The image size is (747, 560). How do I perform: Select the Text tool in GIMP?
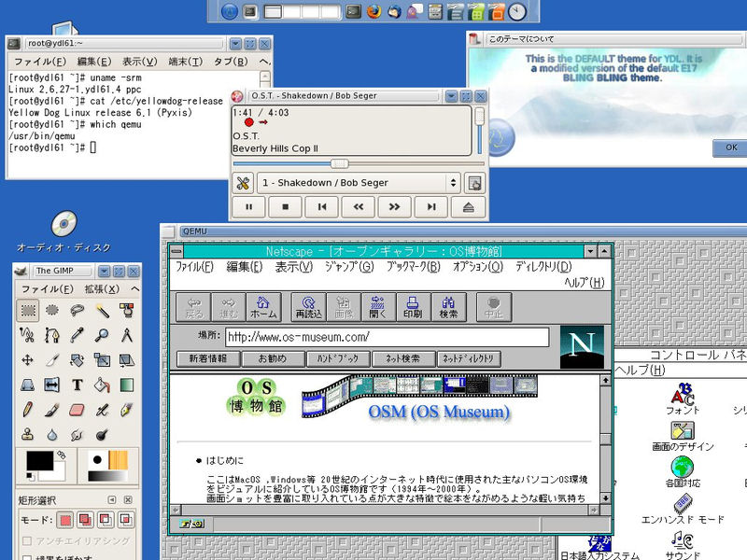click(78, 385)
